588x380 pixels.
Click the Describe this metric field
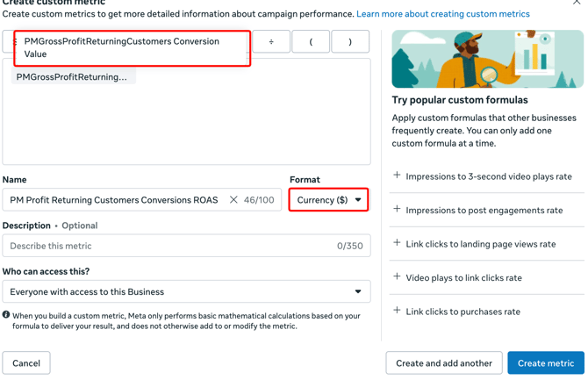tap(186, 246)
